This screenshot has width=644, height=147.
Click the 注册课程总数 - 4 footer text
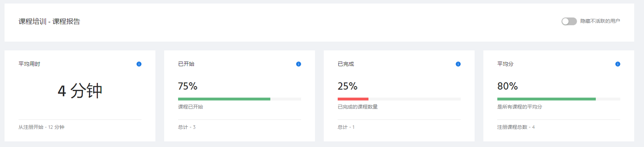coord(516,127)
